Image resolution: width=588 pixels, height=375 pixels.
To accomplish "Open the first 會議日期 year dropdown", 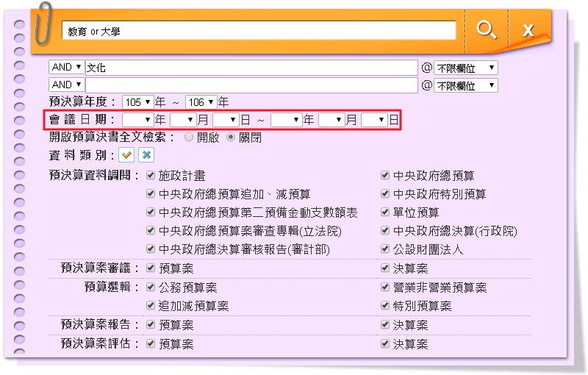I will (x=137, y=119).
